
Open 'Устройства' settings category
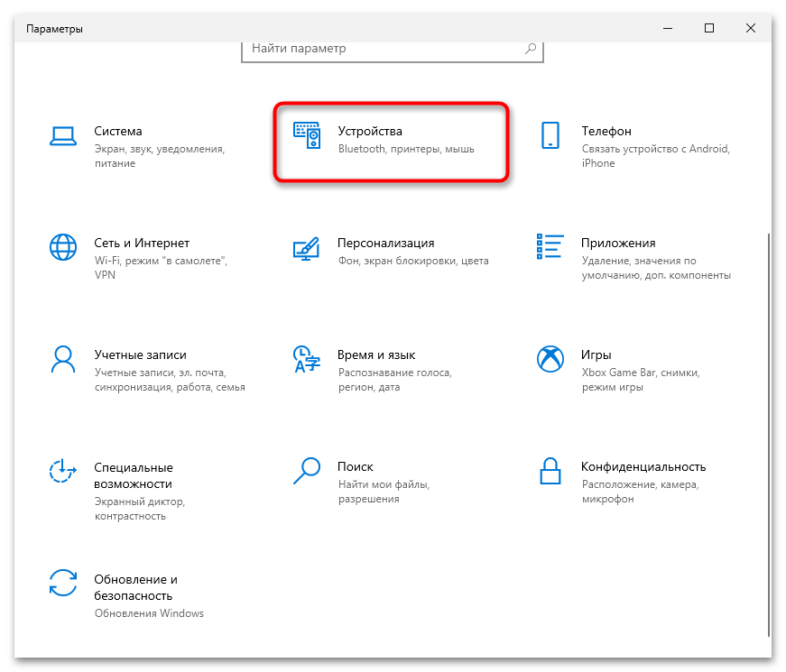click(x=370, y=132)
